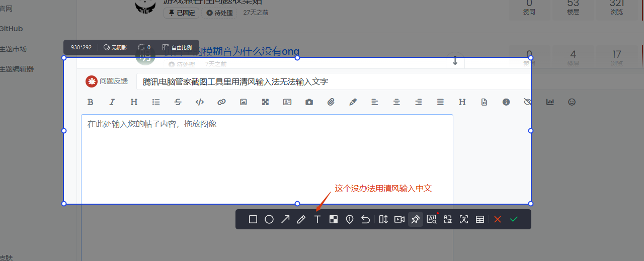This screenshot has height=261, width=644.
Task: Open 主题编辑器 in the sidebar
Action: coord(17,69)
